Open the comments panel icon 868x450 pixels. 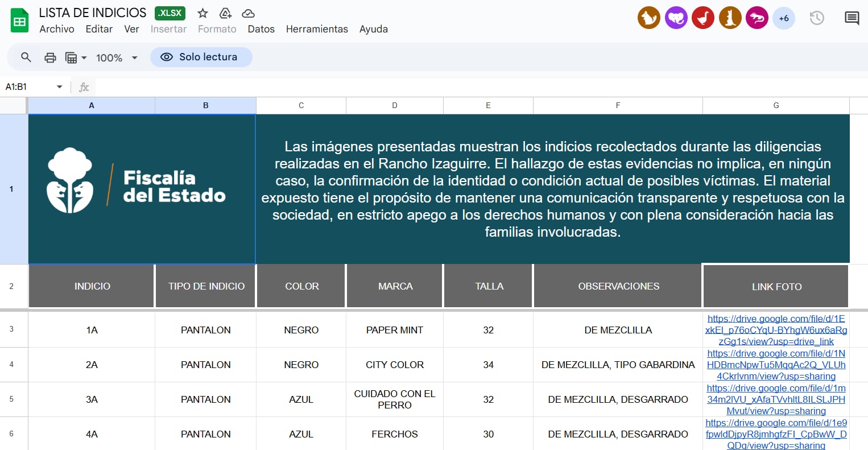point(852,18)
